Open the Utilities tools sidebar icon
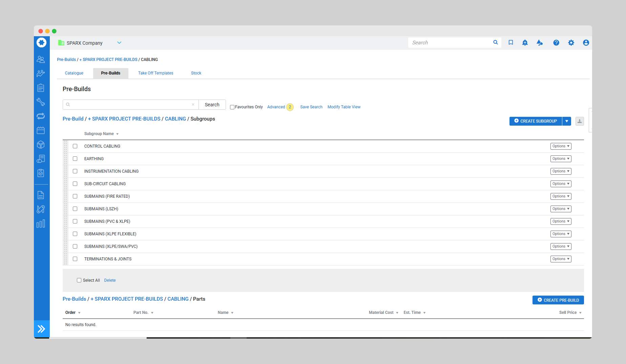Image resolution: width=626 pixels, height=364 pixels. coord(41,209)
